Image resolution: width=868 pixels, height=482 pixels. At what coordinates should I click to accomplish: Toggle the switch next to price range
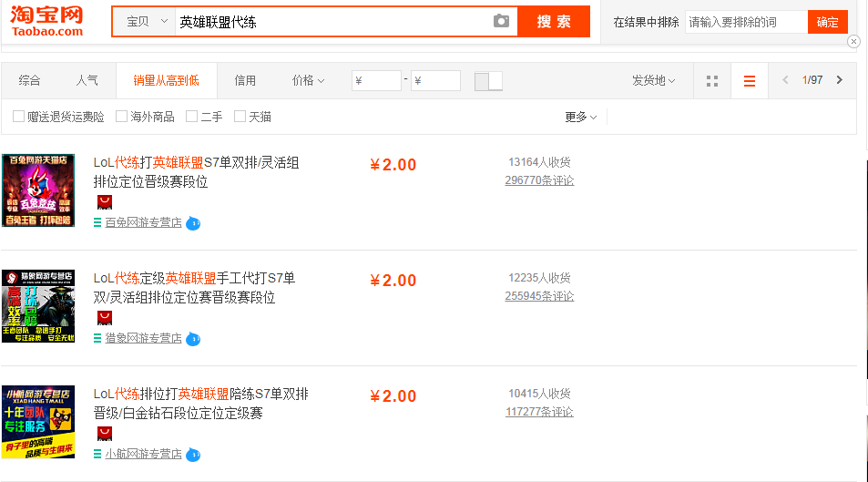[x=488, y=81]
